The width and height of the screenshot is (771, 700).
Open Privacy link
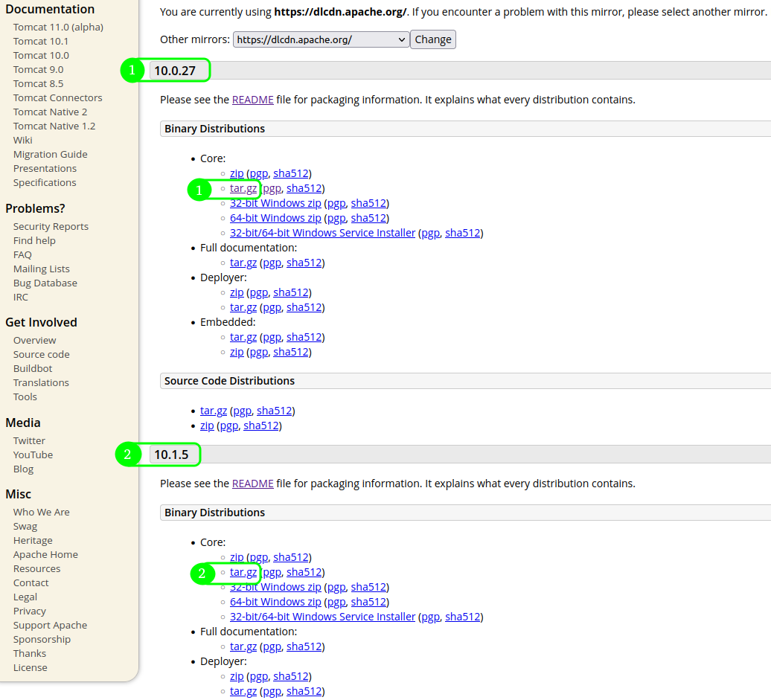tap(30, 611)
